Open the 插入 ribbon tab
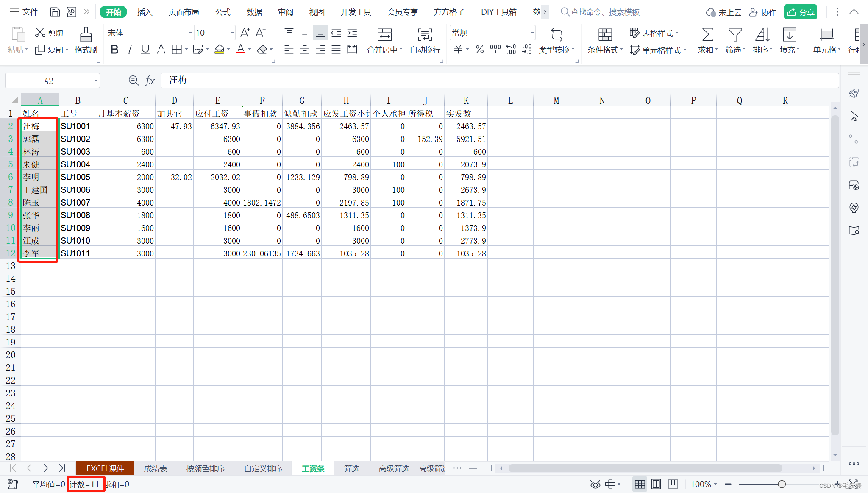This screenshot has width=868, height=493. 145,12
